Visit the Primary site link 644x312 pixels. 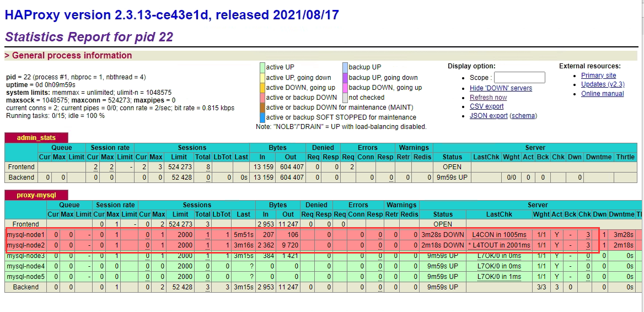click(598, 75)
